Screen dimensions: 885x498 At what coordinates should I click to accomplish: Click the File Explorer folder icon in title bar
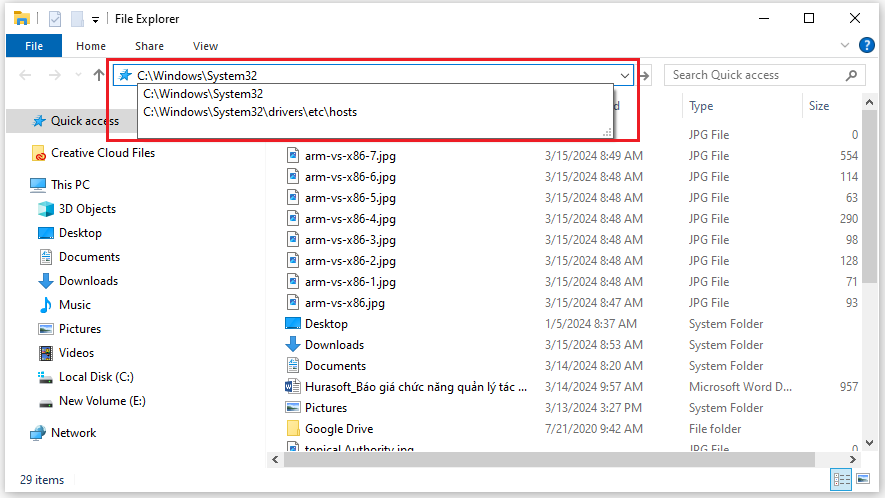coord(21,18)
